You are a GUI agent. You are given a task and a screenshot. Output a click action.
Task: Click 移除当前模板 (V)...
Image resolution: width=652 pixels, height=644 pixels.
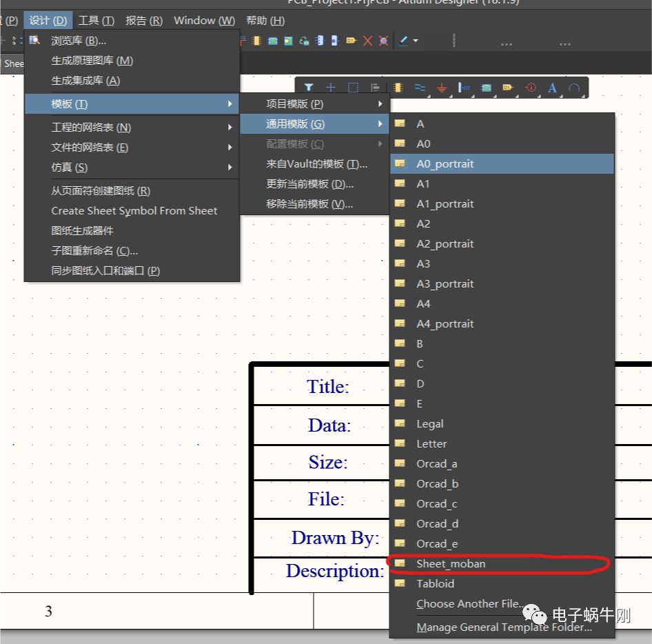[x=315, y=204]
